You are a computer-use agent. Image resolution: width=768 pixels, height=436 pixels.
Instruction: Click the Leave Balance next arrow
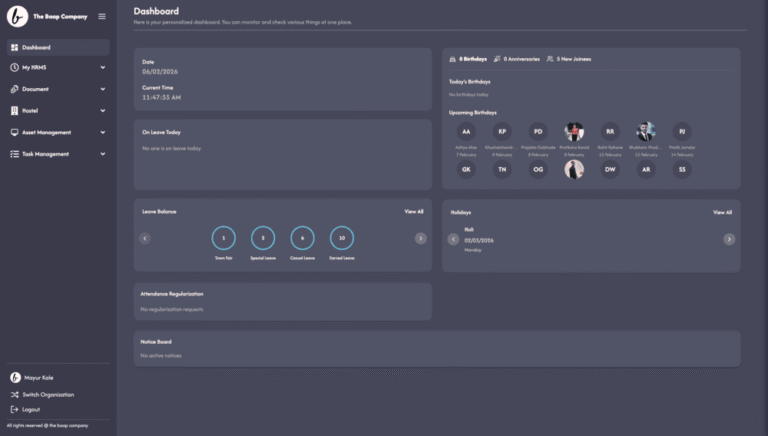click(x=420, y=238)
